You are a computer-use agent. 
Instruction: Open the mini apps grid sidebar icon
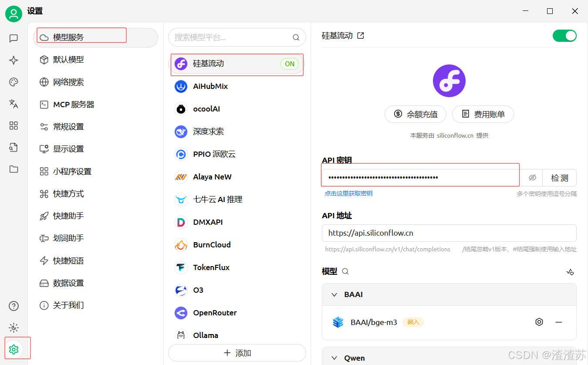[14, 125]
